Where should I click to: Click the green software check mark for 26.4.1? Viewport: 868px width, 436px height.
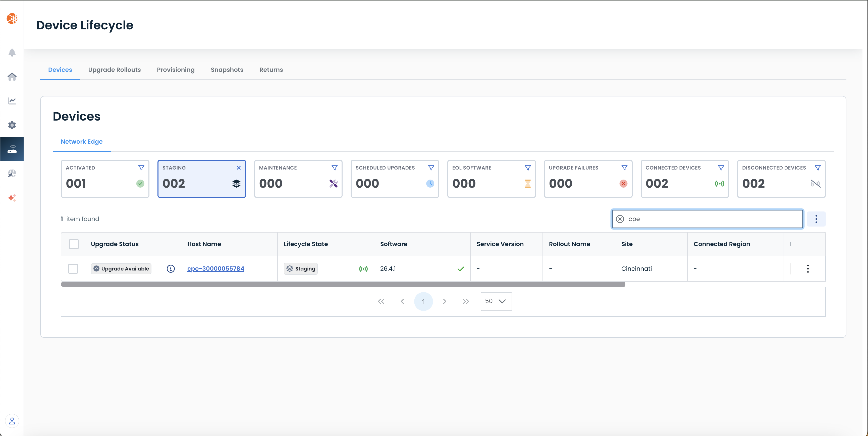click(x=461, y=268)
